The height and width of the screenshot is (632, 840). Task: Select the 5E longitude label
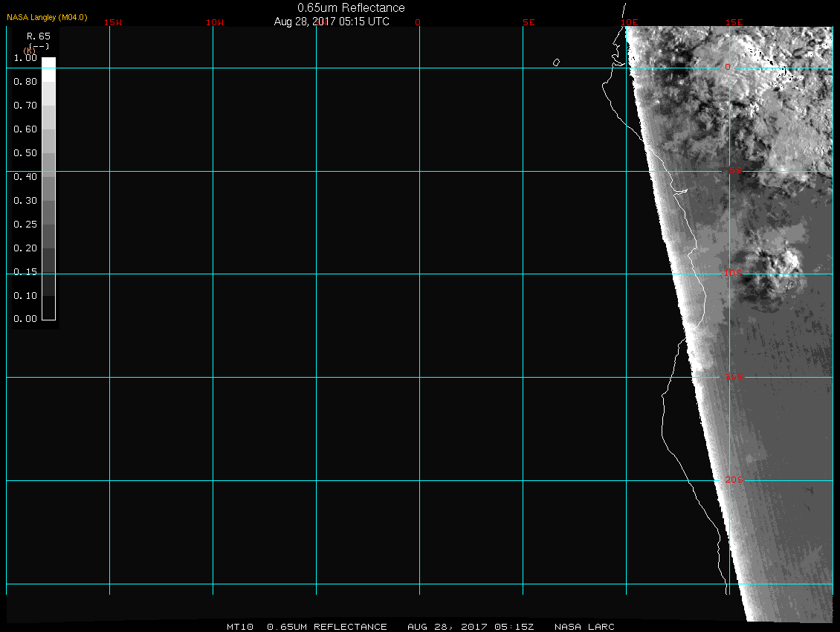click(529, 22)
